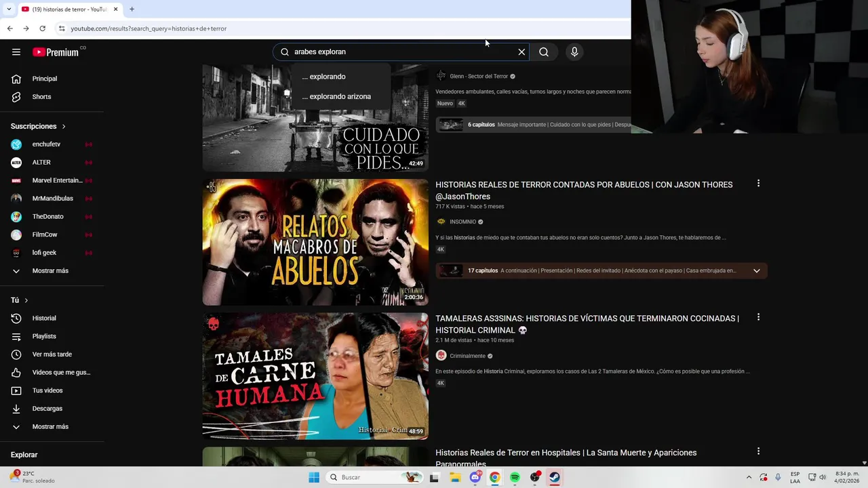Open volume control in system tray

point(823,477)
